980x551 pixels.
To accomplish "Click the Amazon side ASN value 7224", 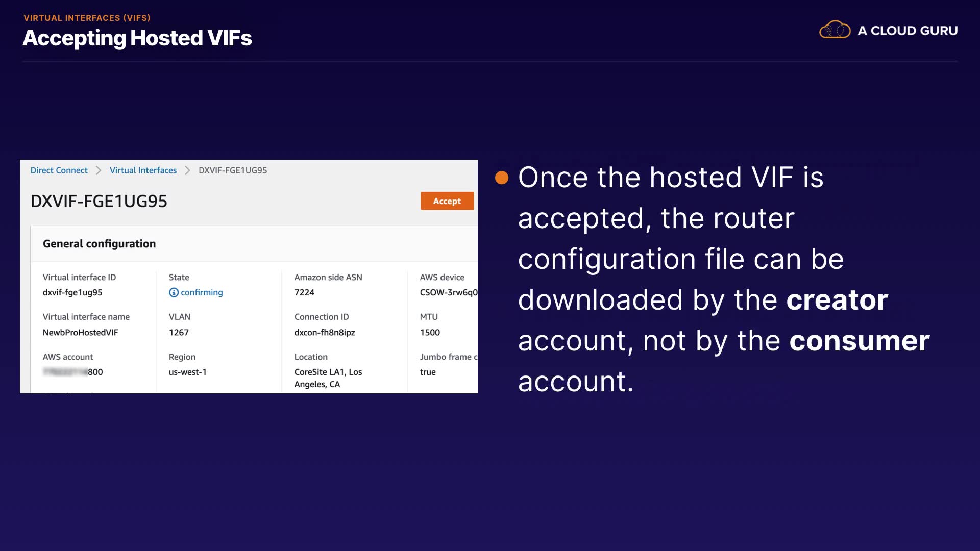I will (304, 292).
